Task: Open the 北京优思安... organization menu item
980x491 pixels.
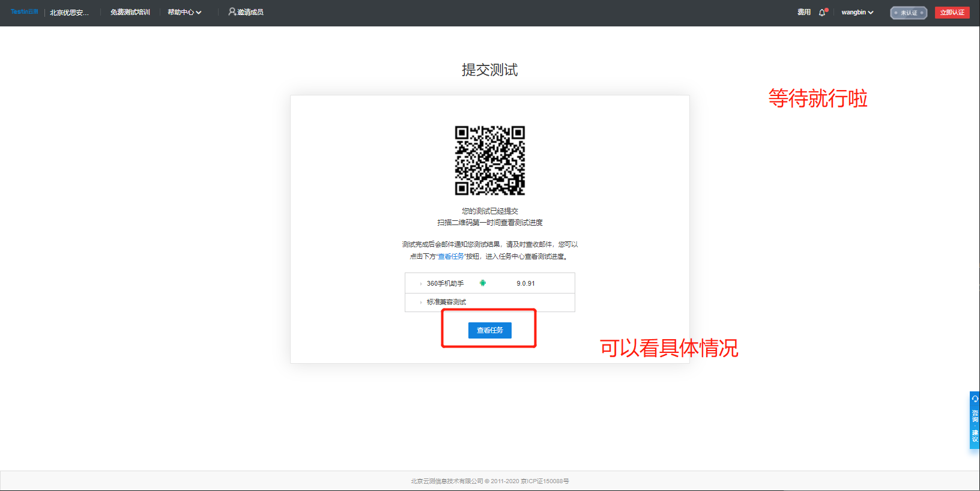Action: [69, 13]
